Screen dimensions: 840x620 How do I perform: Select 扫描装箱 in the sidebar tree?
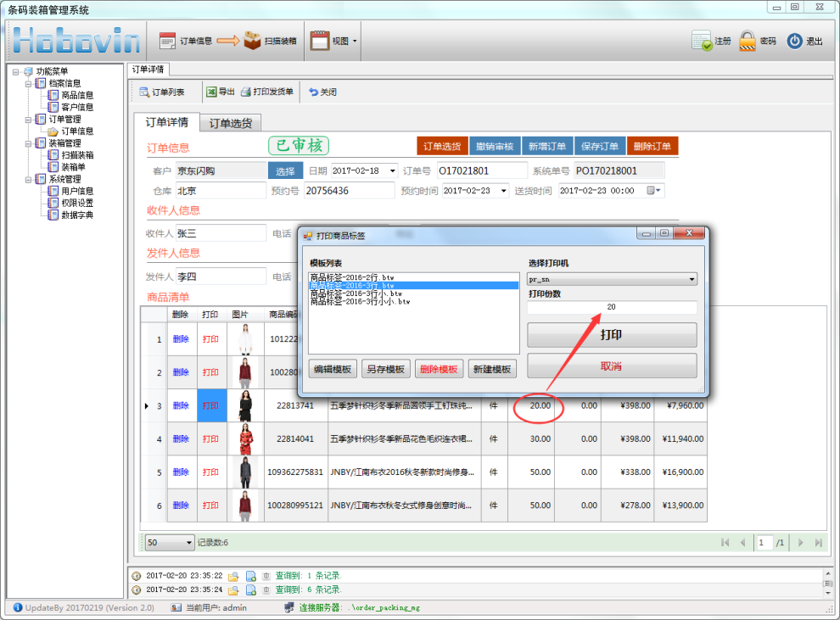tap(77, 155)
